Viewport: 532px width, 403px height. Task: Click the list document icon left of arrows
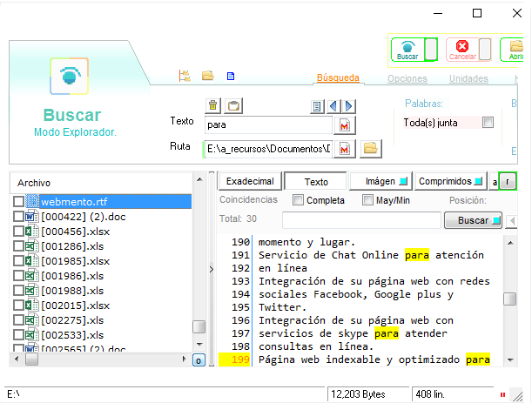(x=318, y=106)
